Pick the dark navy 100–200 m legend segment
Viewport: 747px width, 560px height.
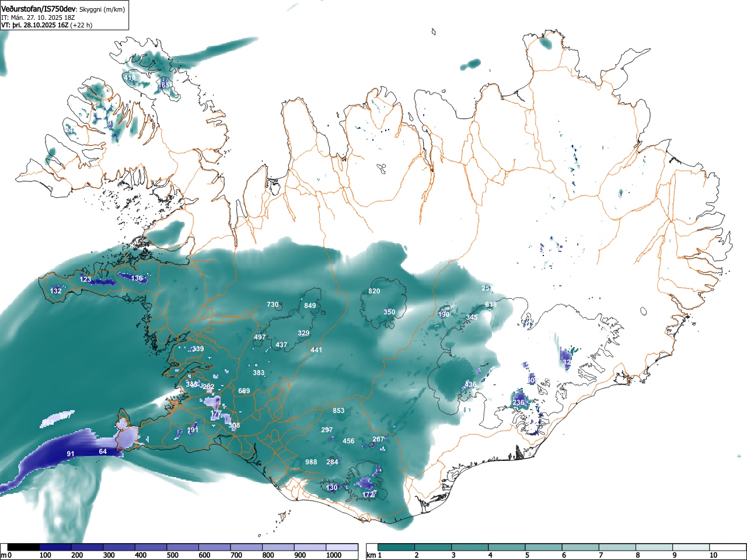pyautogui.click(x=55, y=547)
